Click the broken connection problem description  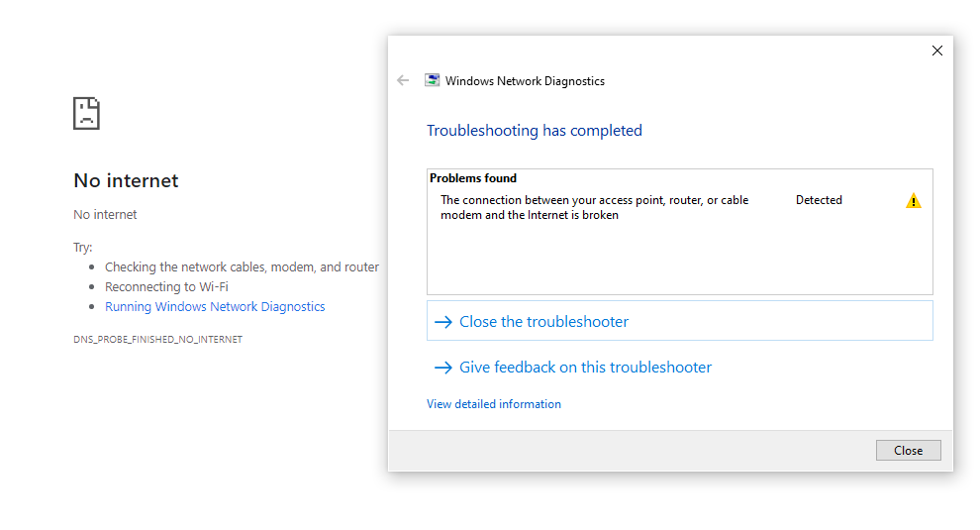[x=594, y=207]
